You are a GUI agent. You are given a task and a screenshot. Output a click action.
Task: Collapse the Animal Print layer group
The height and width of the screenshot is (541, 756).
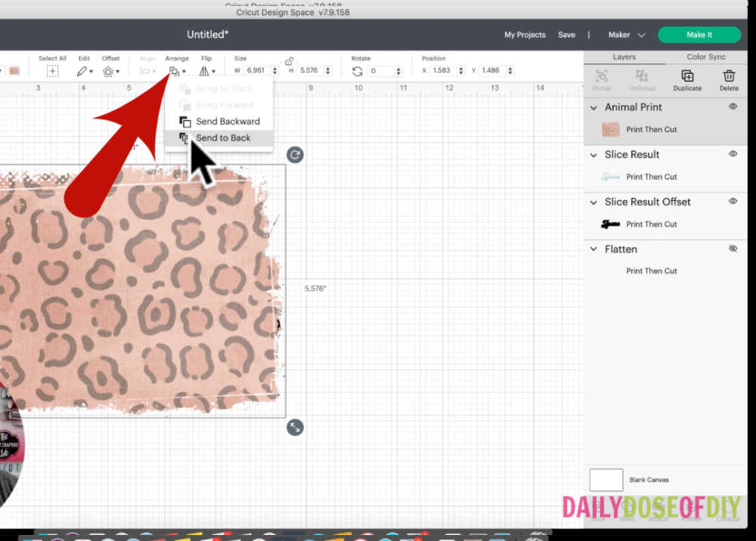pyautogui.click(x=594, y=107)
